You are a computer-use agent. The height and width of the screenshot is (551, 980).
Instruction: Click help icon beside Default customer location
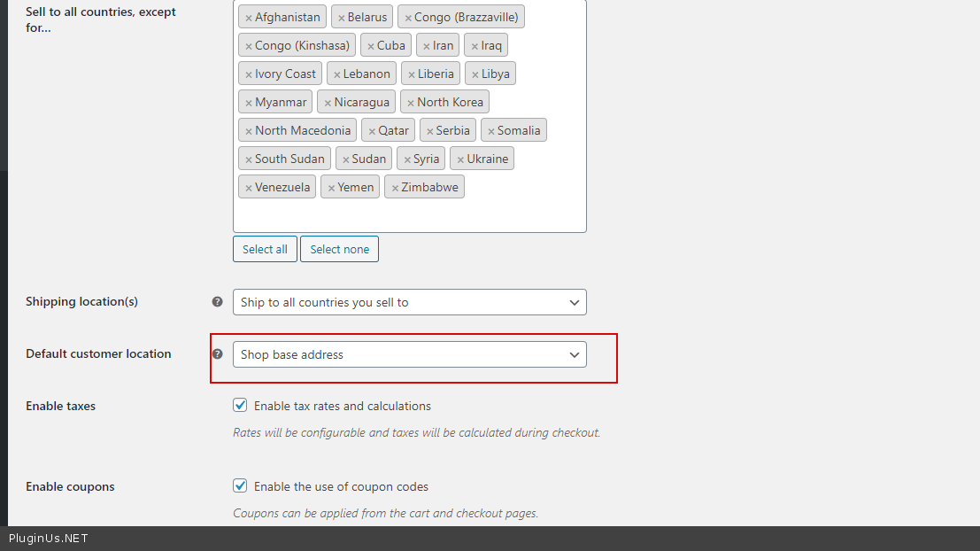click(x=217, y=353)
